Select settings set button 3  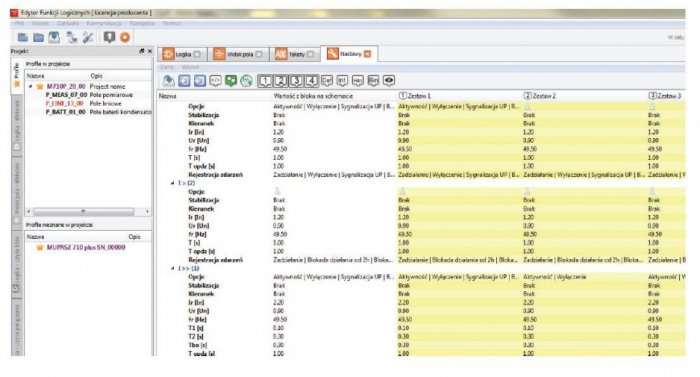tap(296, 81)
